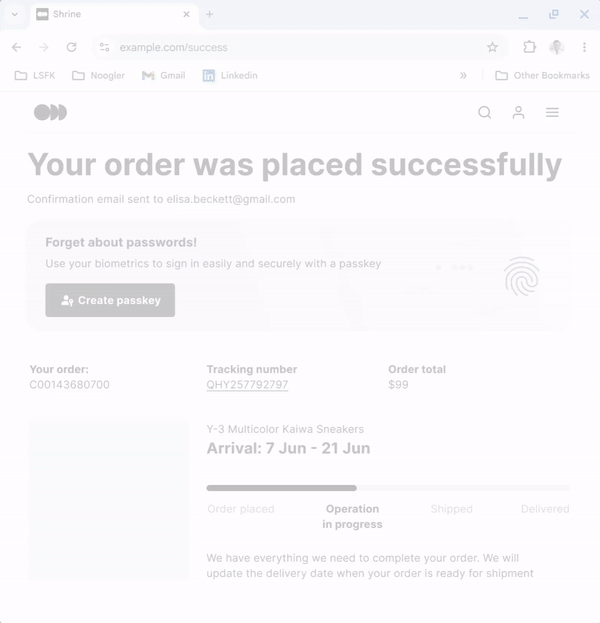Open the site search icon
This screenshot has width=600, height=623.
[485, 113]
